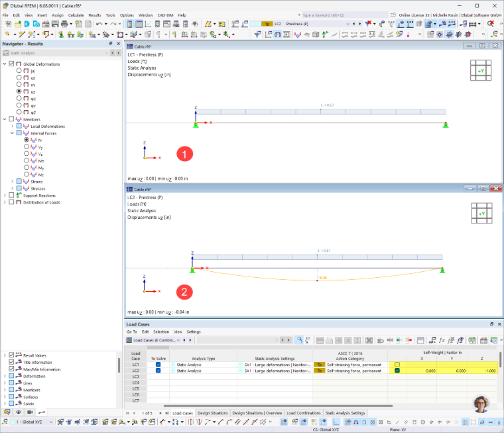Click the Load Cases horizontal scrollbar

(278, 406)
